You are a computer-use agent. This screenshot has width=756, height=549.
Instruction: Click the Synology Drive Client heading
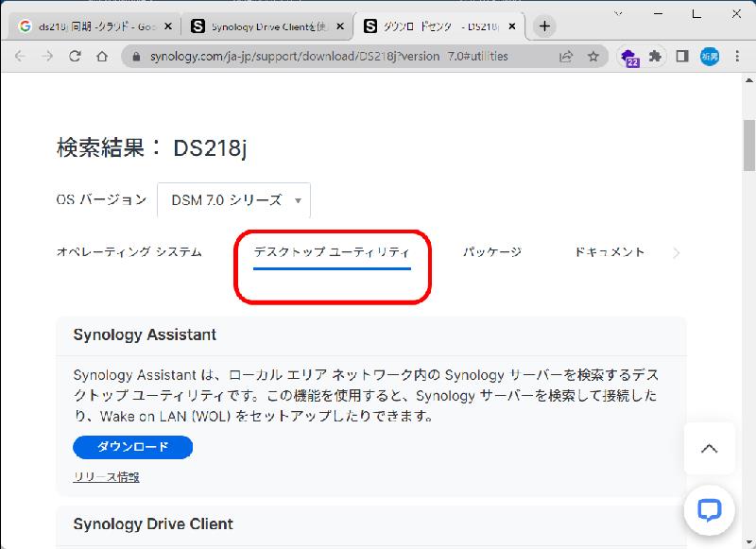click(153, 523)
